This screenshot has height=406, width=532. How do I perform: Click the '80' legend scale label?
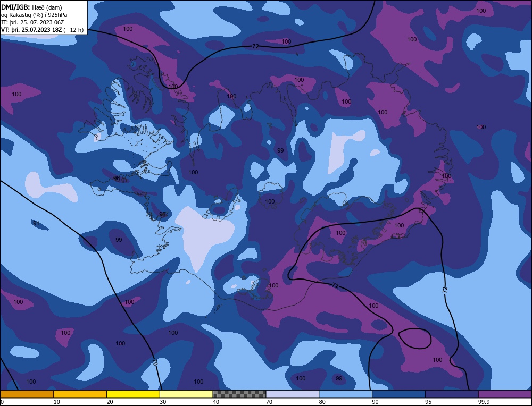point(322,402)
